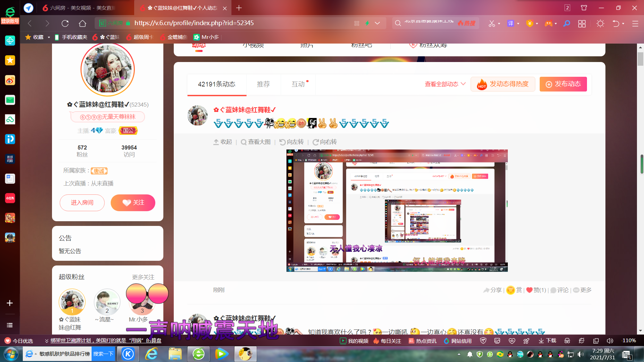Select the 42191条动态 tab
This screenshot has width=644, height=362.
click(x=217, y=84)
